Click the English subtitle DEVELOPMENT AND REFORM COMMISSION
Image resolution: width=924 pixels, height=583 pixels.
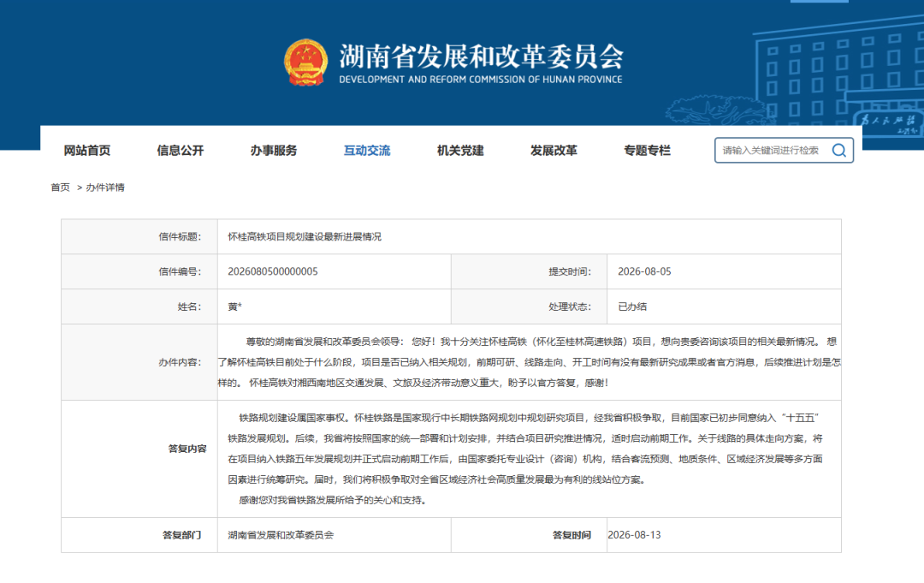click(480, 80)
